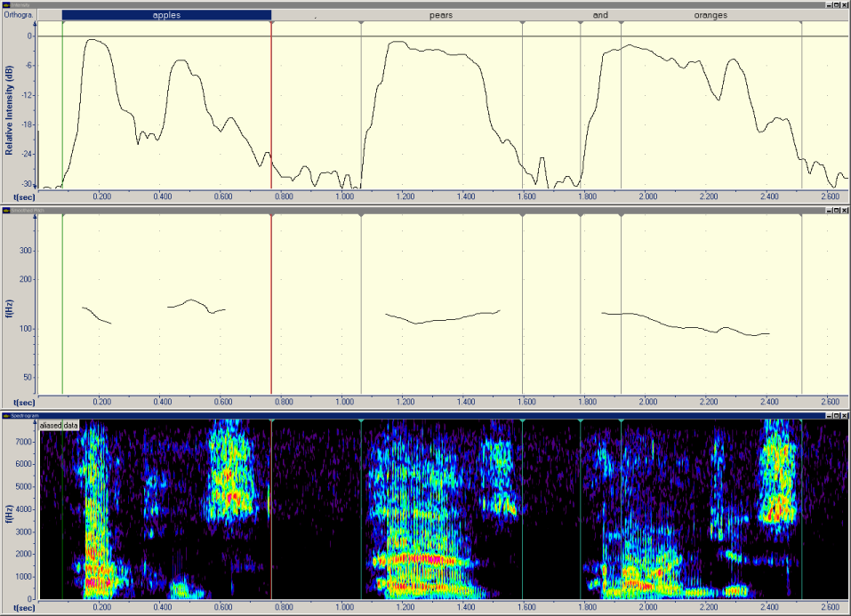The width and height of the screenshot is (851, 616).
Task: Minimize the Smoothed Pitch plot window
Action: point(829,211)
